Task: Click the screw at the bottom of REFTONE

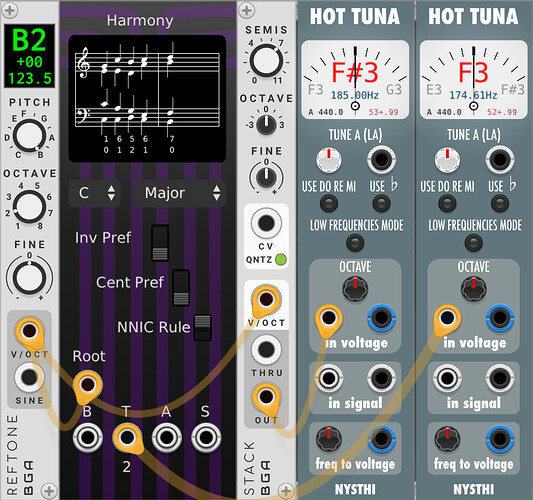Action: [x=49, y=491]
